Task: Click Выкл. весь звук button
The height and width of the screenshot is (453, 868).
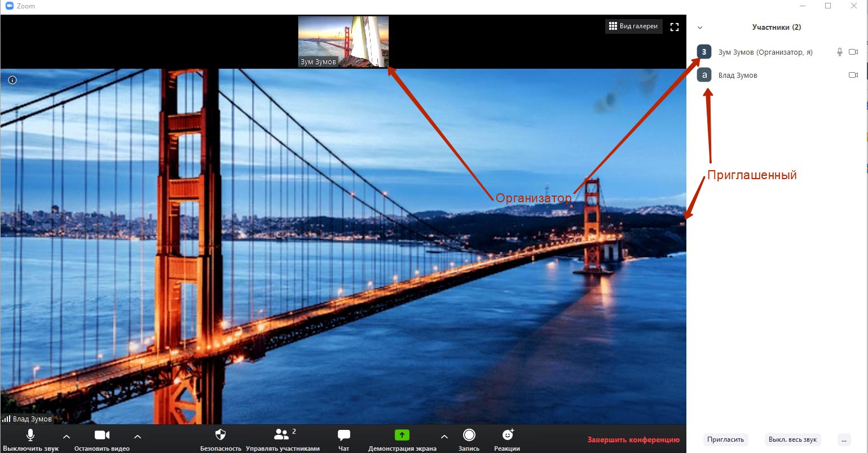Action: coord(792,439)
